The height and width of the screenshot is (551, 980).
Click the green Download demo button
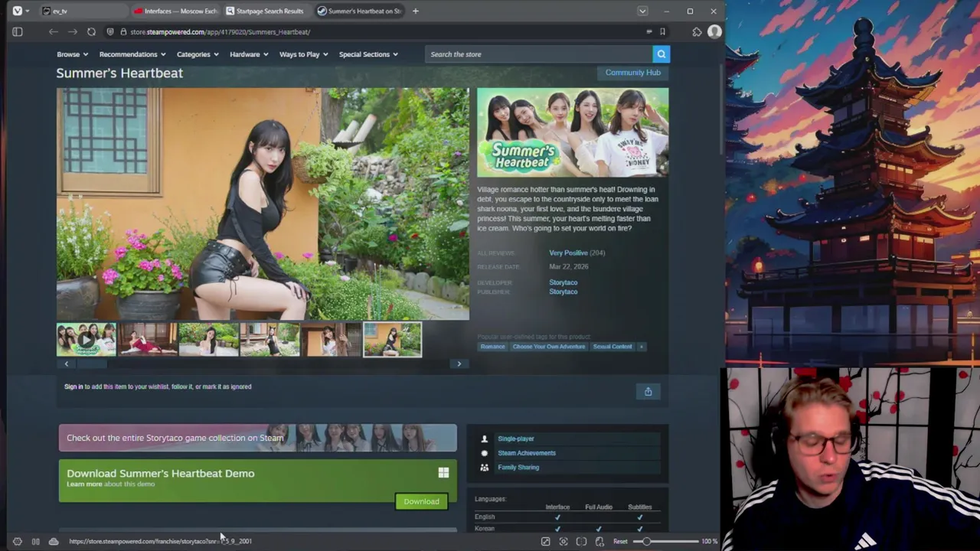421,501
